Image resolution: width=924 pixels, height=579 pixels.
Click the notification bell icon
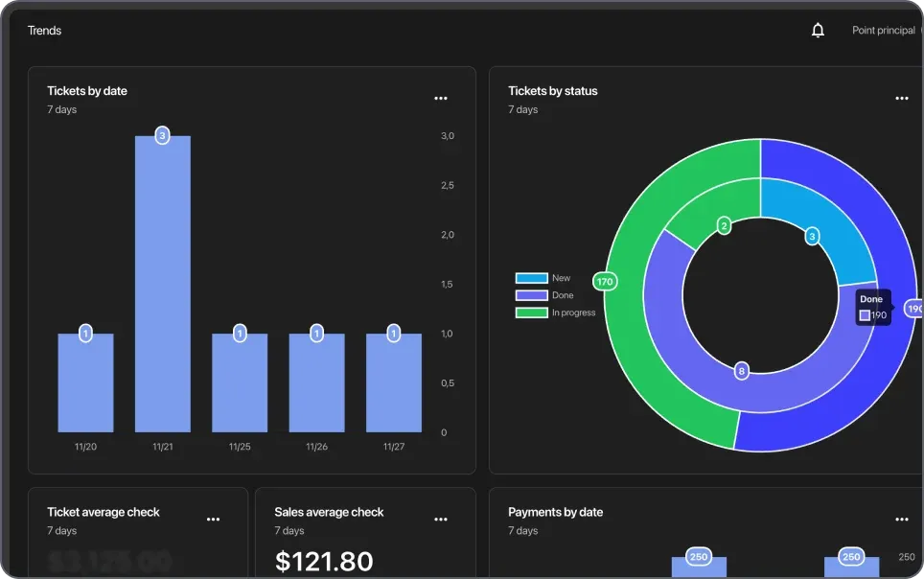pos(818,31)
